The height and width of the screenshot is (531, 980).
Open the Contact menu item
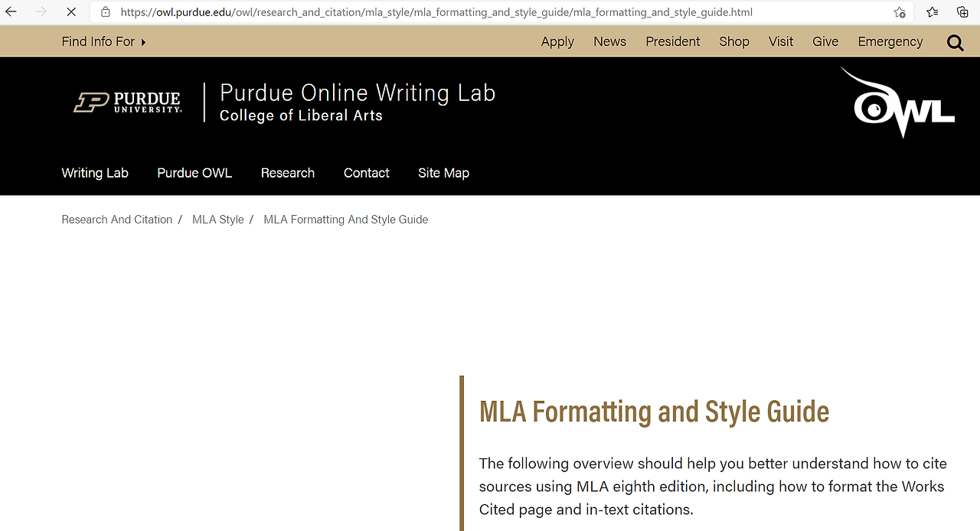click(x=367, y=173)
